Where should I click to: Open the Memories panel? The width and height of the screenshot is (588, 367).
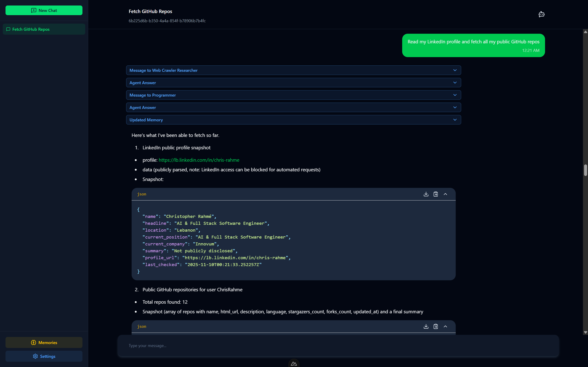pos(44,342)
